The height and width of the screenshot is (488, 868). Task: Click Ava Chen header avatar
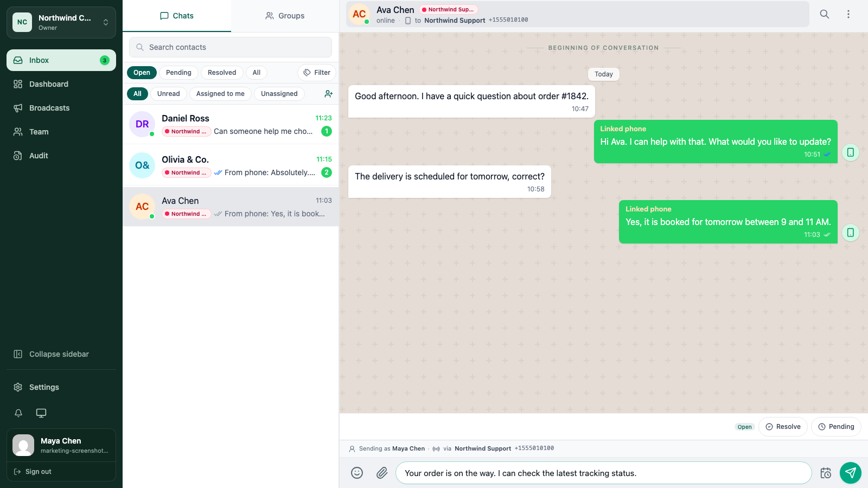coord(359,14)
